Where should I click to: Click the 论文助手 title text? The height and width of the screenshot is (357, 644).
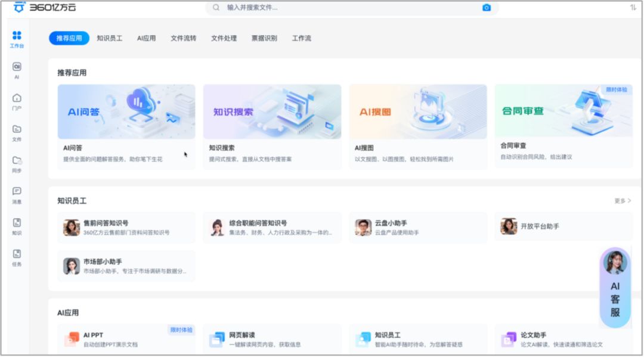(x=534, y=335)
